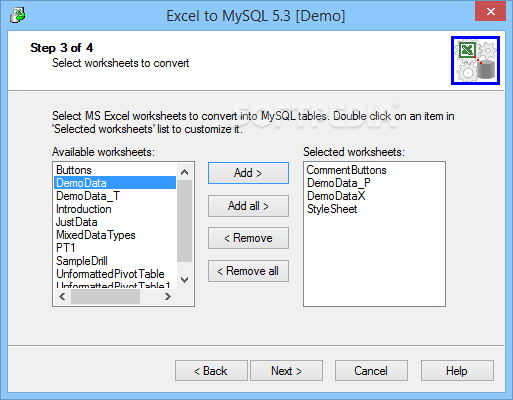Select StyleSheet in Selected worksheets
This screenshot has height=400, width=513.
pos(374,209)
